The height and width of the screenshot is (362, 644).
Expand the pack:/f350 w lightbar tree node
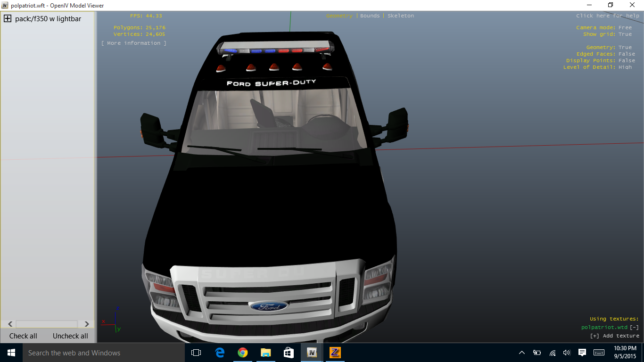click(8, 19)
